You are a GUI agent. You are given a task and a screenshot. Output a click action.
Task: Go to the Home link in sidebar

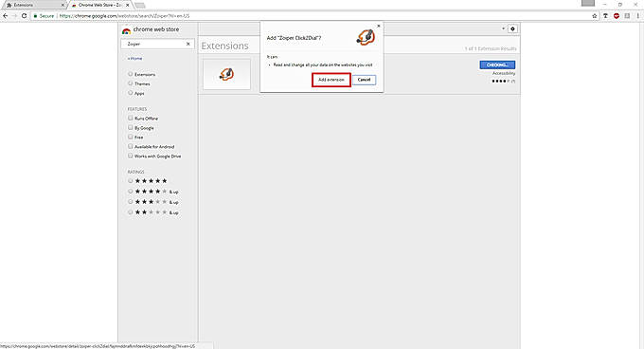[x=134, y=59]
